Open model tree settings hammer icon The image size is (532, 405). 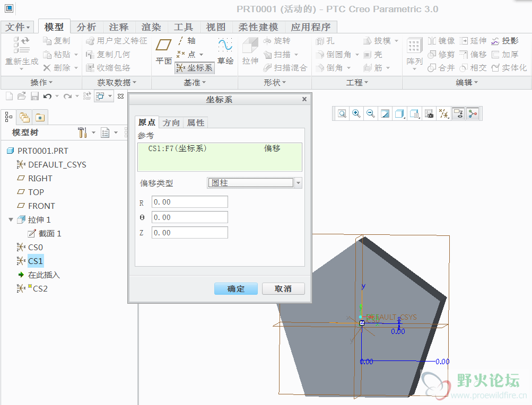click(82, 133)
